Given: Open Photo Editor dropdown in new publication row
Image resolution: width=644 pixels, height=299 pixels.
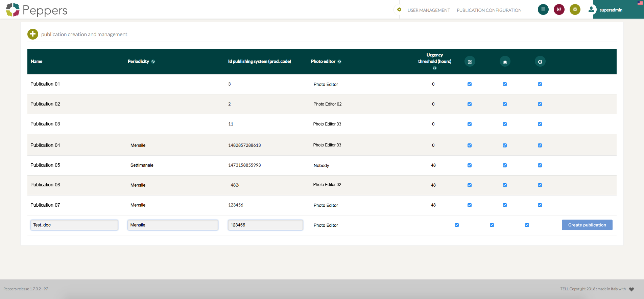Looking at the screenshot, I should pos(326,225).
